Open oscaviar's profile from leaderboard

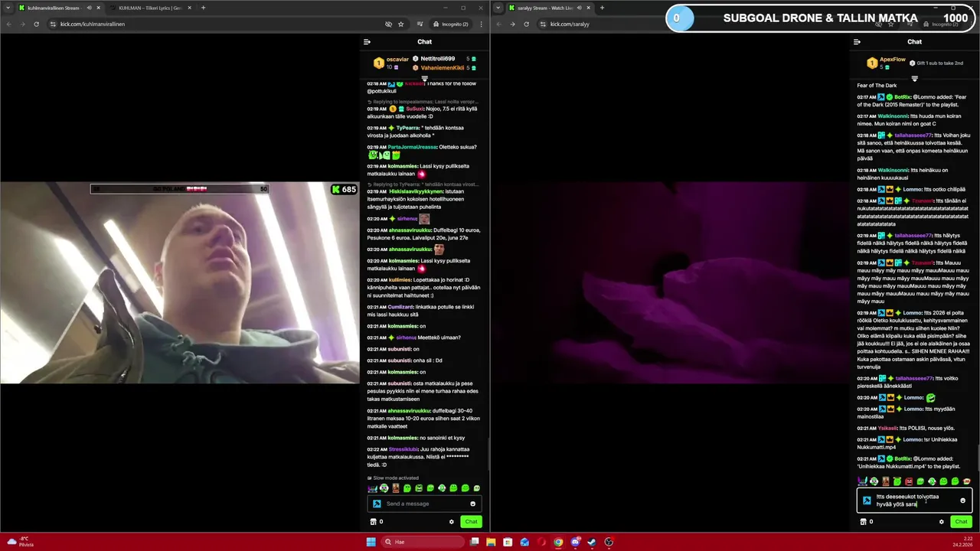(397, 59)
